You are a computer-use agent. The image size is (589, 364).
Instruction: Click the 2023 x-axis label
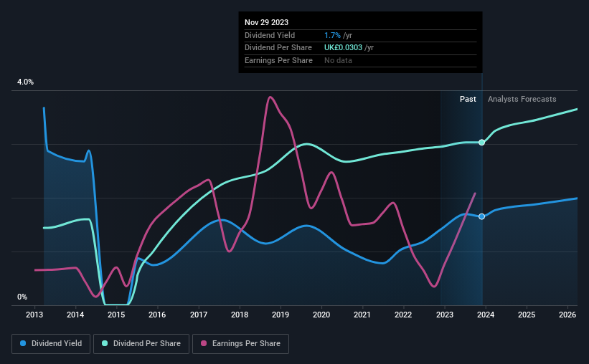[445, 315]
